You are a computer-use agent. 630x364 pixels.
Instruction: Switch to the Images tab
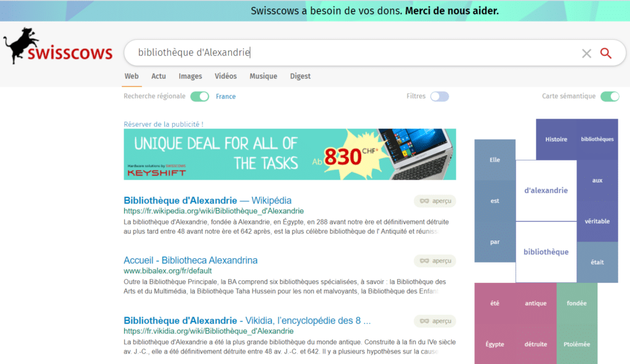190,76
